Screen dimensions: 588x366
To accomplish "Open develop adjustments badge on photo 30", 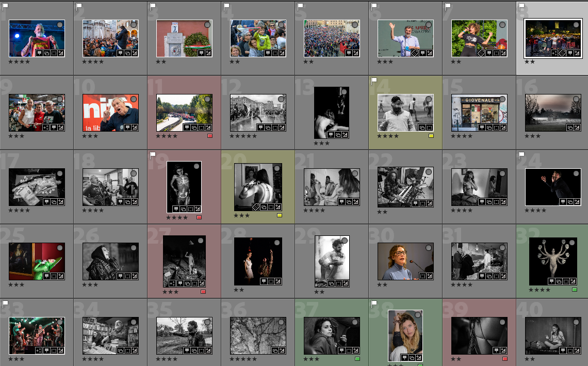I will 430,276.
